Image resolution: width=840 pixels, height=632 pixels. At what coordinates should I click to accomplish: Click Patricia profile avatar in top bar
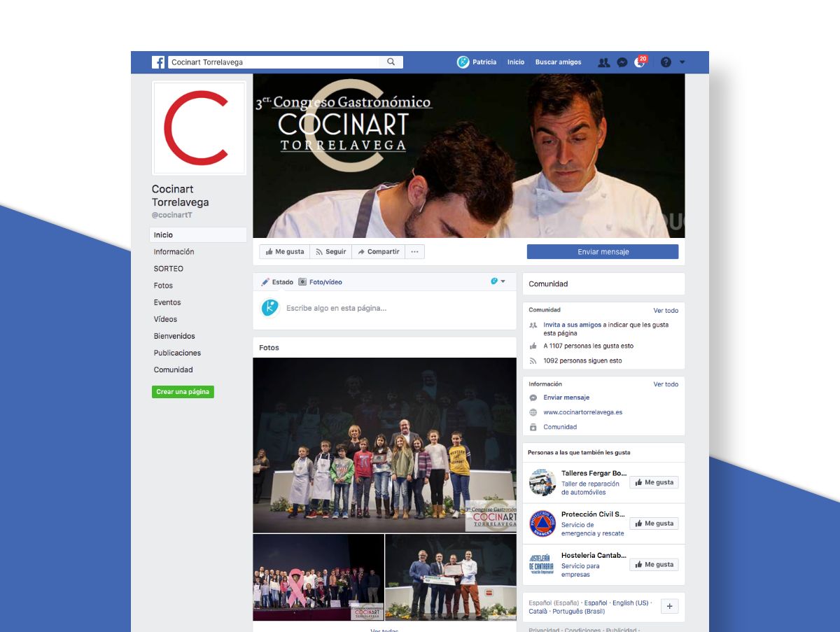coord(463,62)
